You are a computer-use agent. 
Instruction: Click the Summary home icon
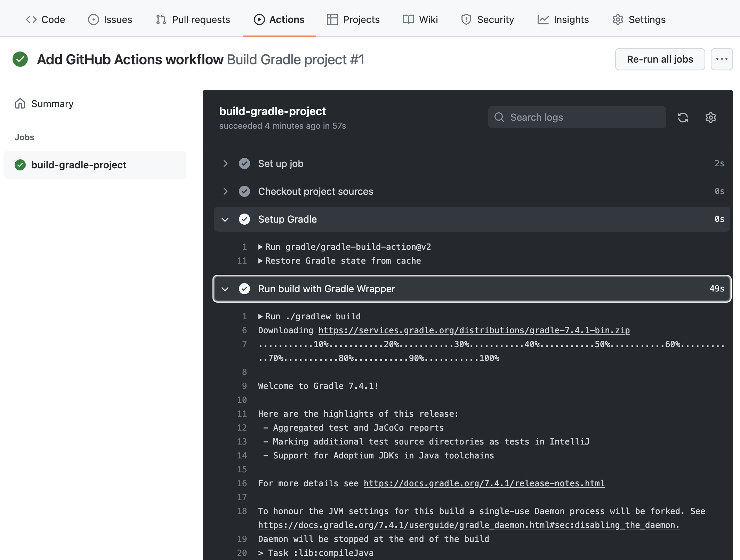[x=20, y=103]
